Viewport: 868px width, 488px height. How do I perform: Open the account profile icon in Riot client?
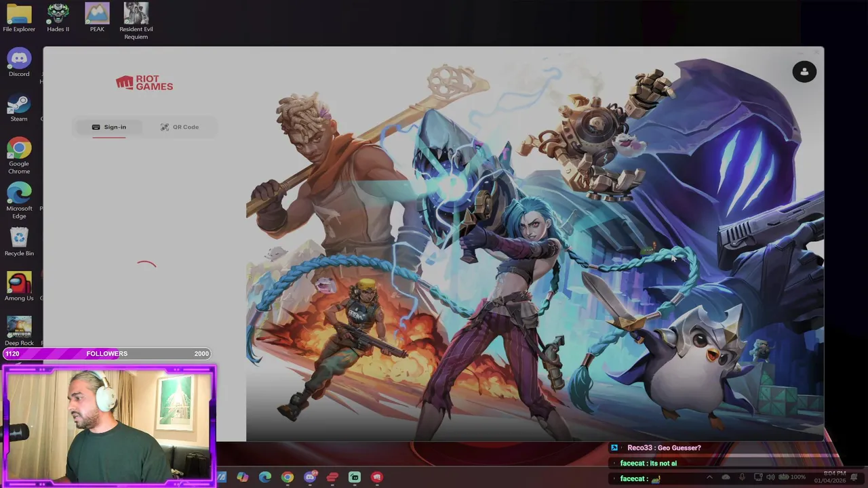pos(804,72)
